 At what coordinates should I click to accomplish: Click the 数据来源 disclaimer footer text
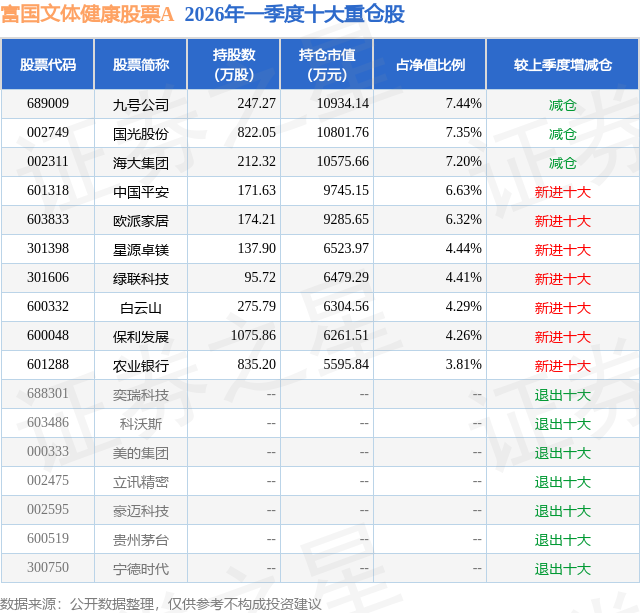tap(161, 604)
